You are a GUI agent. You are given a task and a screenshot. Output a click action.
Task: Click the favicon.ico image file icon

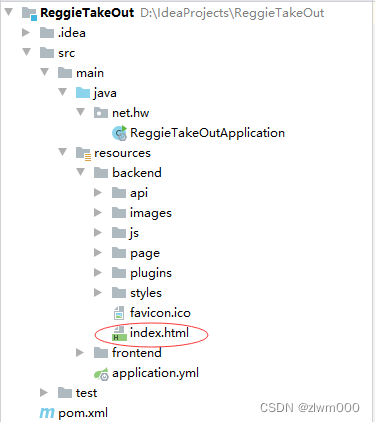(119, 313)
